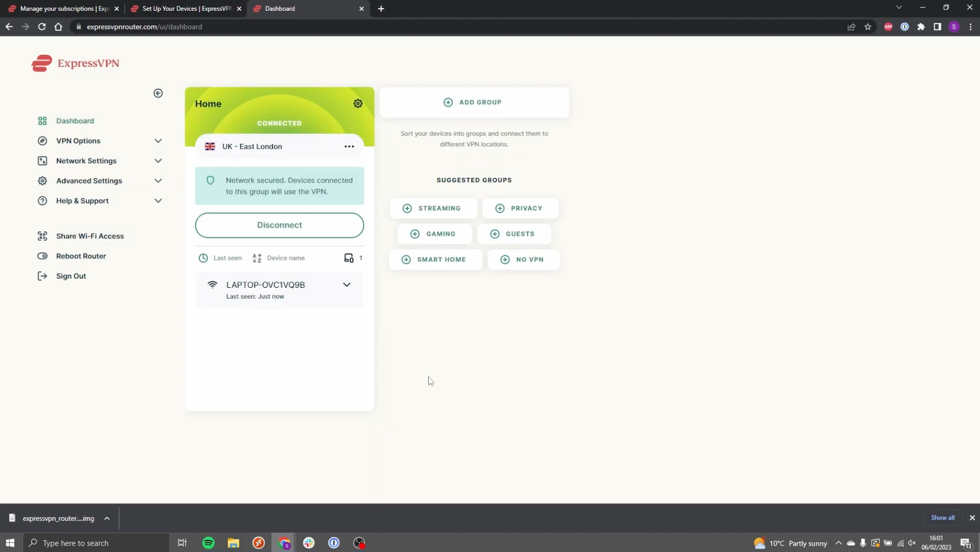Expand LAPTOP-OVC1VQ9B device details

point(347,285)
